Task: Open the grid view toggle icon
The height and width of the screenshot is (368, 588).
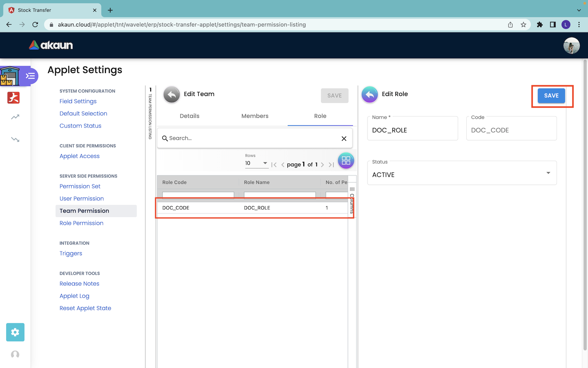Action: click(346, 161)
